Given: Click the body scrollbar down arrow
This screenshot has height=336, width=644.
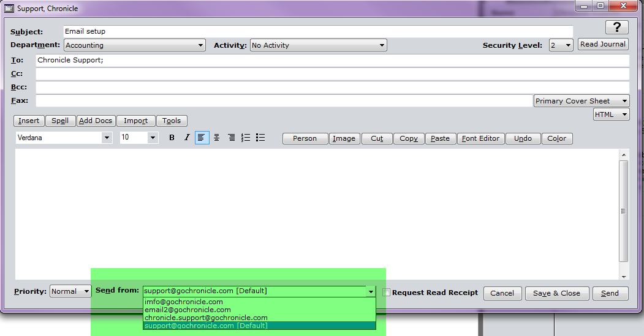Looking at the screenshot, I should [x=623, y=277].
